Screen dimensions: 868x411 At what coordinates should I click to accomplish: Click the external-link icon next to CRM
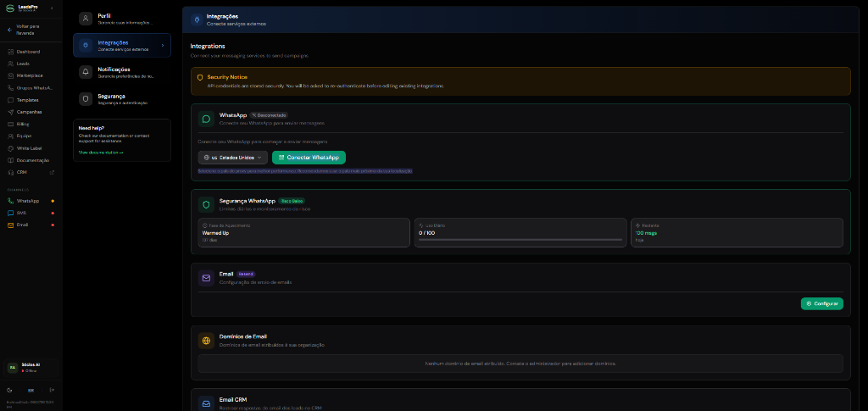tap(53, 172)
